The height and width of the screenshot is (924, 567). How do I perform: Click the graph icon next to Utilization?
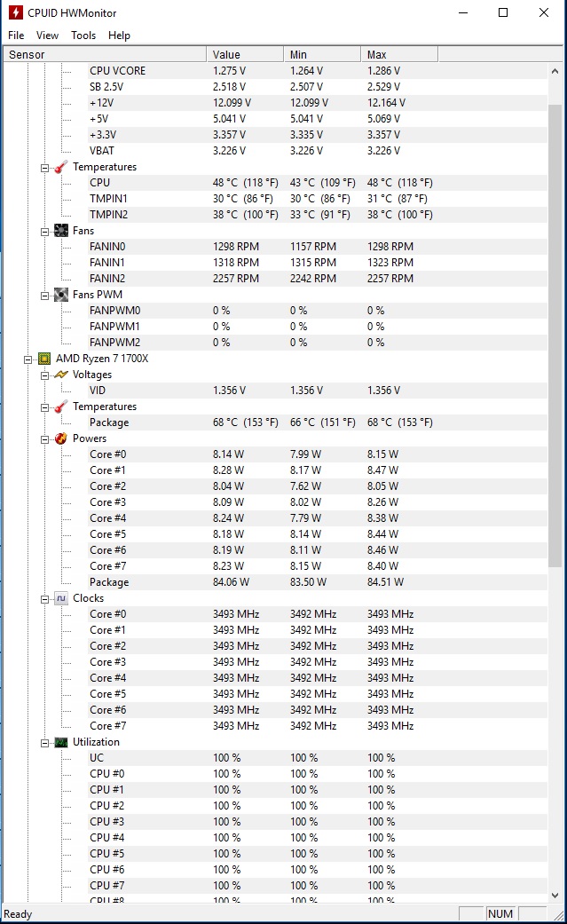coord(60,743)
